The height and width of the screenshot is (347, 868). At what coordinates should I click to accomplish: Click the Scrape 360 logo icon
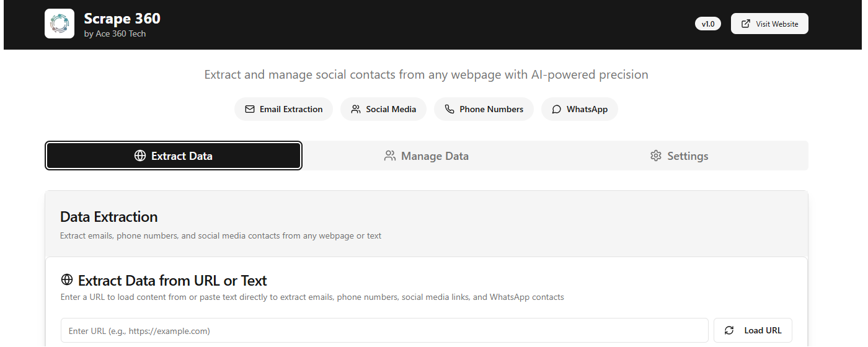point(60,24)
